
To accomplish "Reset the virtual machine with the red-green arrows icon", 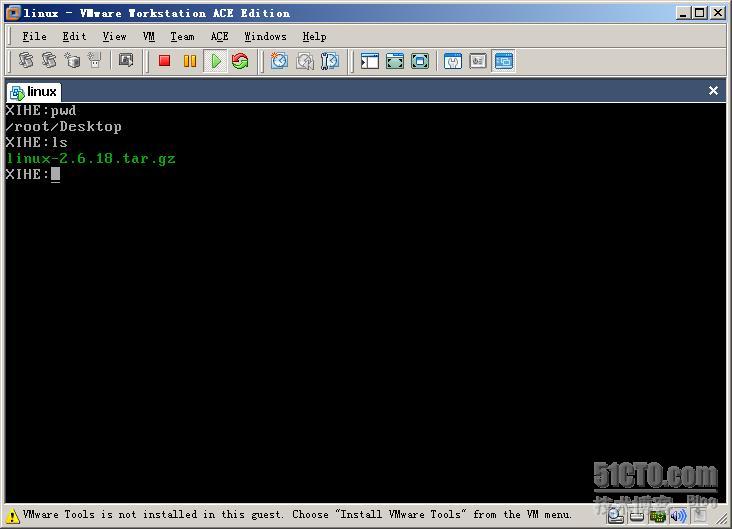I will pyautogui.click(x=240, y=61).
